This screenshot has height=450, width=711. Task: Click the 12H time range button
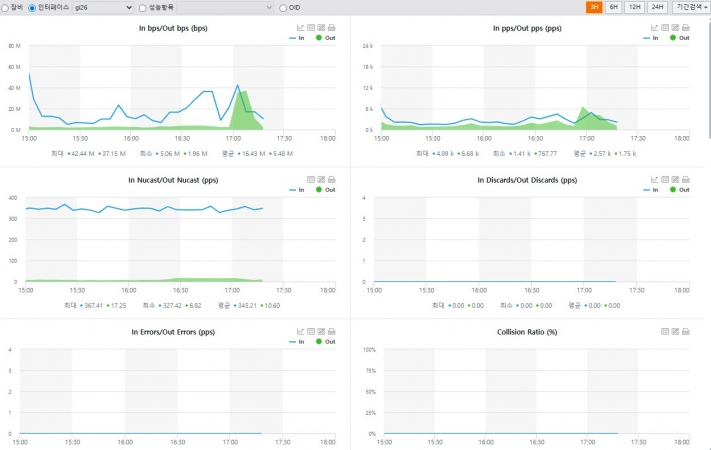pyautogui.click(x=634, y=7)
